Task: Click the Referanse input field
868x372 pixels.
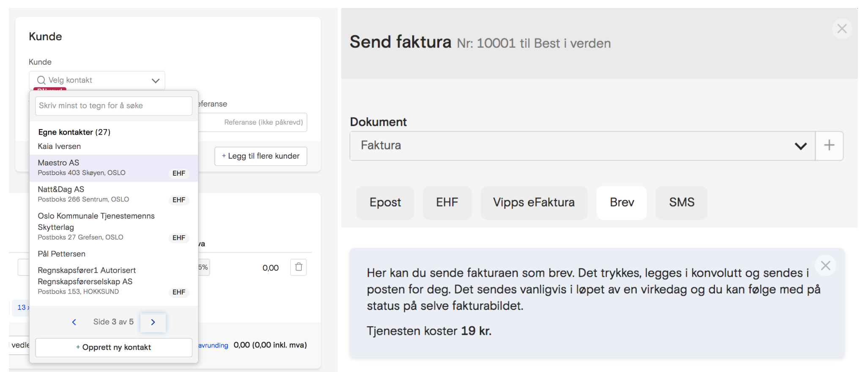Action: (253, 122)
